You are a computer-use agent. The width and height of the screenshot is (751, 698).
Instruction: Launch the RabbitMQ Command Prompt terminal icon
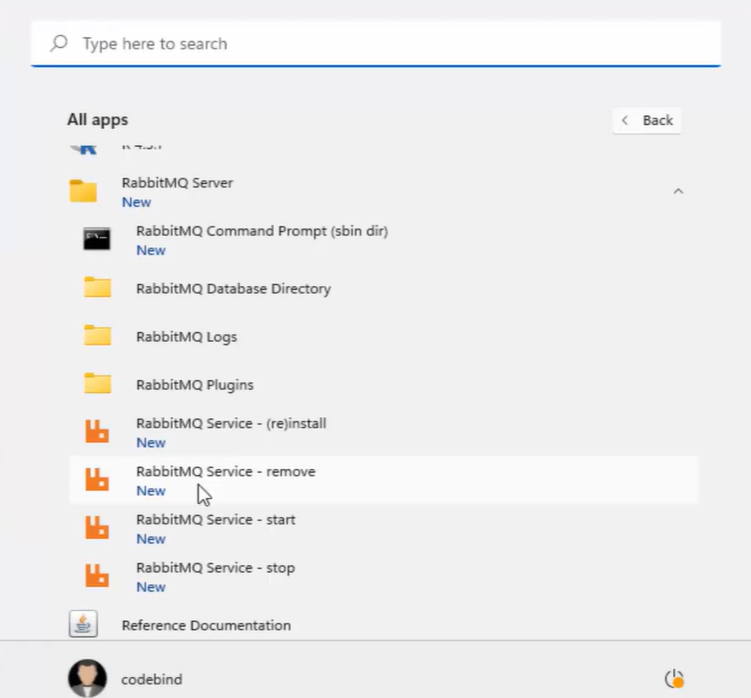(97, 239)
